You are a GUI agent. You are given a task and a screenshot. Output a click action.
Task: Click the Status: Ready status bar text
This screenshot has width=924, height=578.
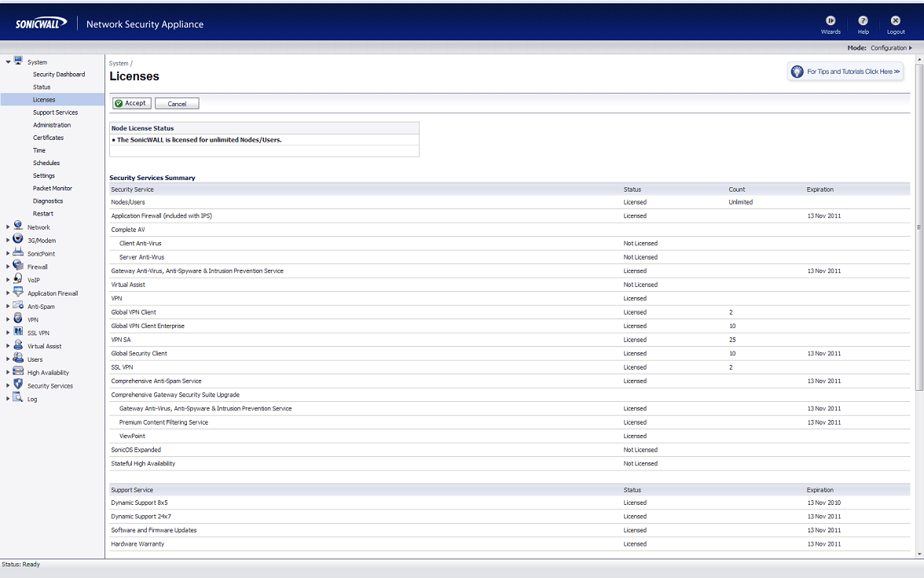click(x=20, y=565)
